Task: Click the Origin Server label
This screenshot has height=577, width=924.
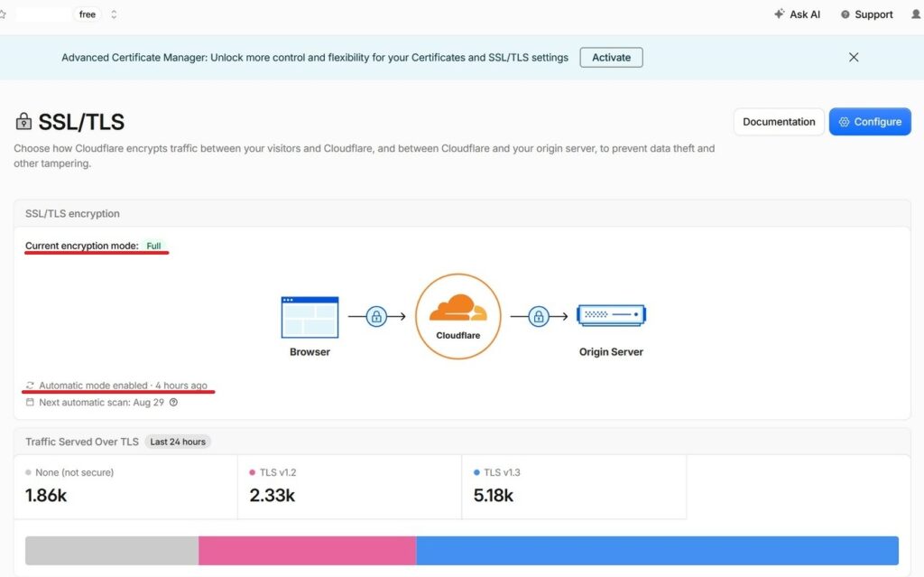Action: [611, 351]
